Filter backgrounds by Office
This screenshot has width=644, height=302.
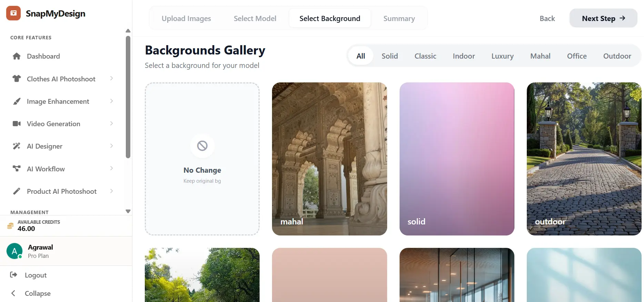(x=577, y=56)
